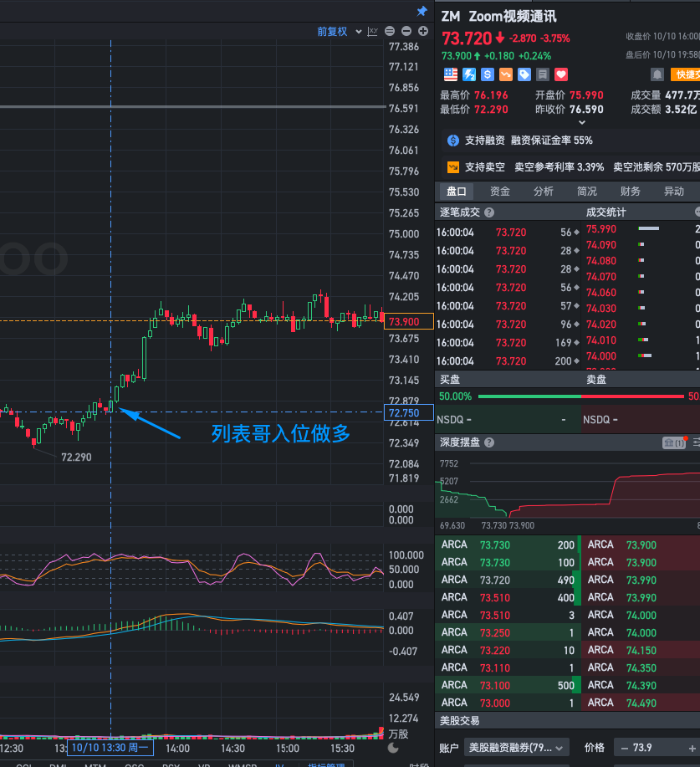
Task: Click the 75.990 row in 成交统计
Action: point(641,229)
